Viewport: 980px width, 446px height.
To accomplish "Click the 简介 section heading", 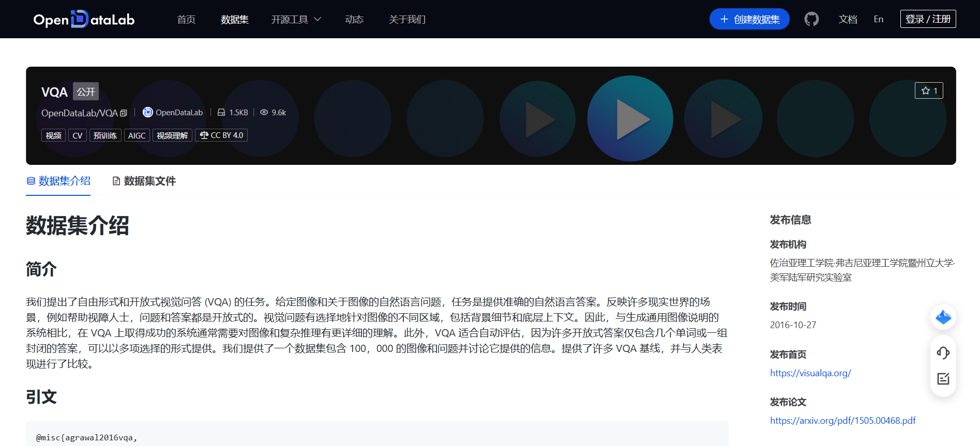I will (41, 269).
